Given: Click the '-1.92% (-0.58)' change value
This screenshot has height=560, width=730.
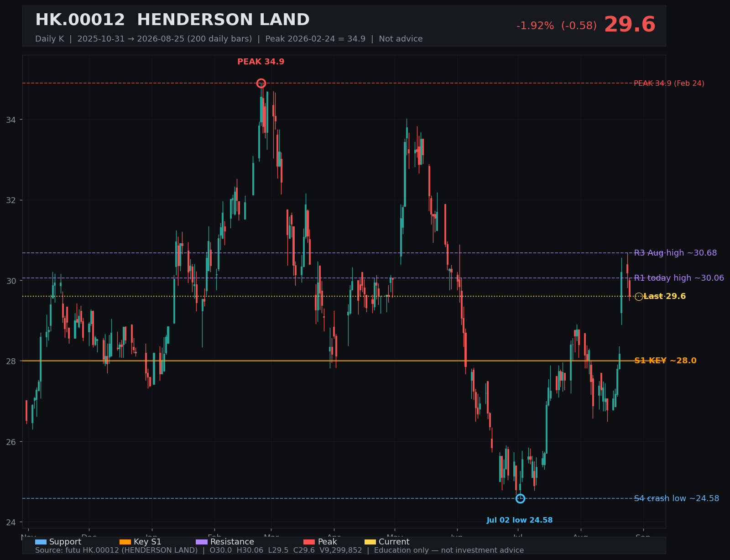Looking at the screenshot, I should (x=557, y=26).
